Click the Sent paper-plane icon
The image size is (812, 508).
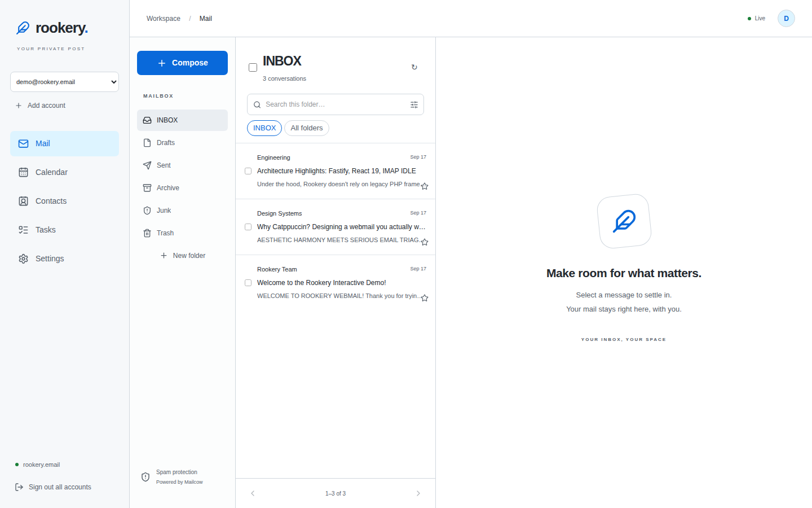click(x=147, y=165)
